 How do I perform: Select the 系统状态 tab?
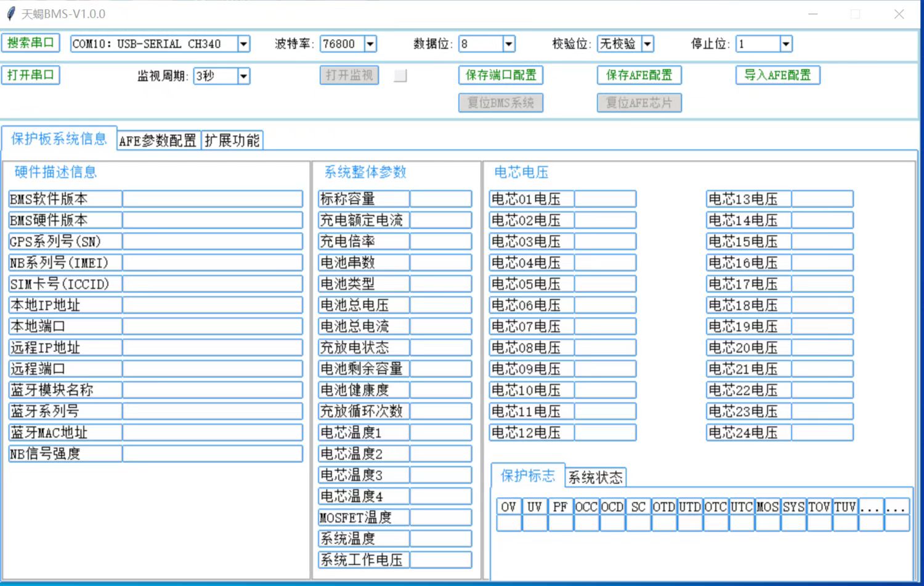[595, 478]
